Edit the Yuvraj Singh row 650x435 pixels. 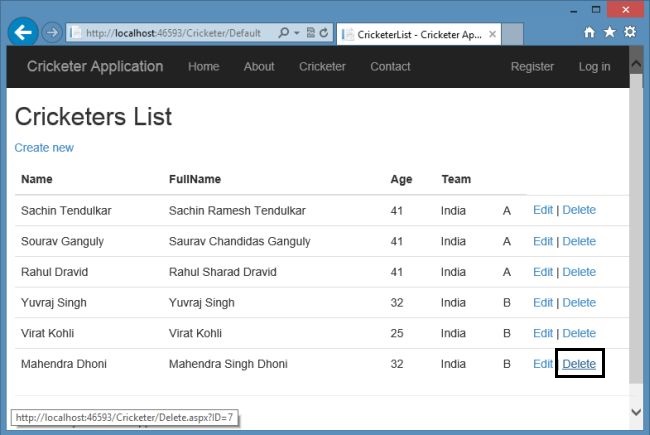pyautogui.click(x=543, y=303)
